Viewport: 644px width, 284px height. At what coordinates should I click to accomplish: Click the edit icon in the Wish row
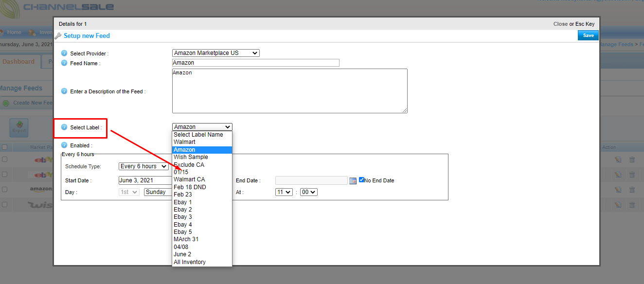tap(618, 205)
